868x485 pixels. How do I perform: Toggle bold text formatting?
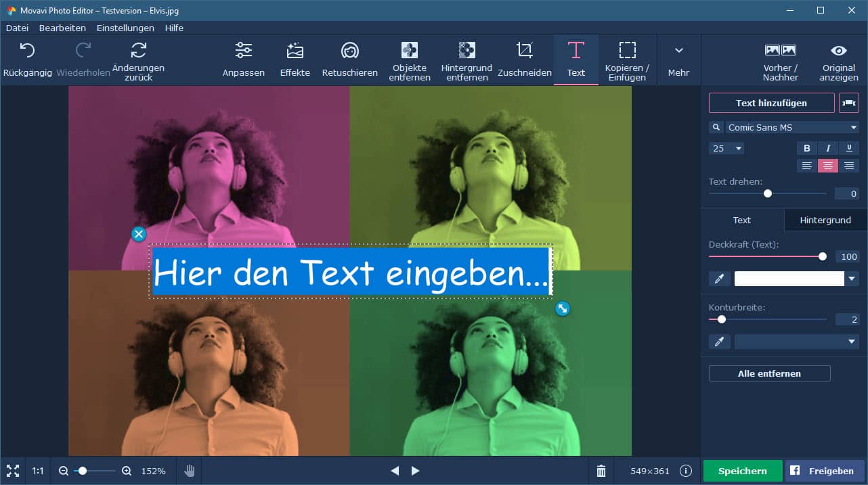[x=807, y=148]
